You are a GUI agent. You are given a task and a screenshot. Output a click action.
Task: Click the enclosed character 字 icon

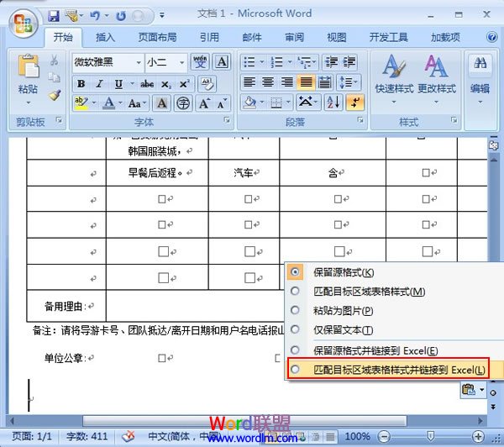pyautogui.click(x=183, y=103)
